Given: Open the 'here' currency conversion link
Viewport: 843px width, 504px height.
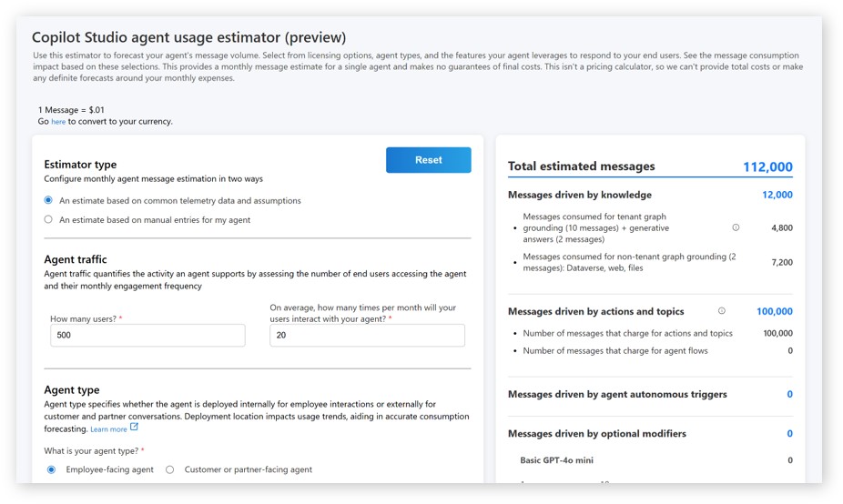Looking at the screenshot, I should point(58,122).
